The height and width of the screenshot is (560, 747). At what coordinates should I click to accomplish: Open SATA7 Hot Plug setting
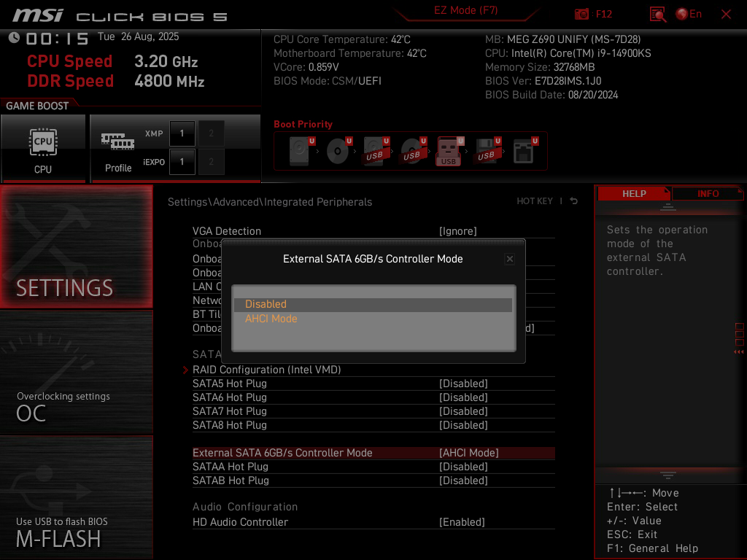click(373, 411)
